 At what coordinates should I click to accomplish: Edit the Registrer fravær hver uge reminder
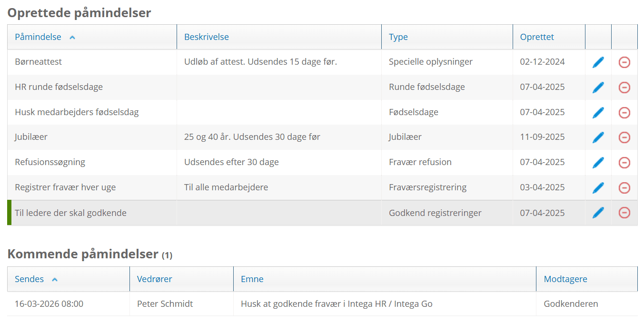tap(598, 188)
